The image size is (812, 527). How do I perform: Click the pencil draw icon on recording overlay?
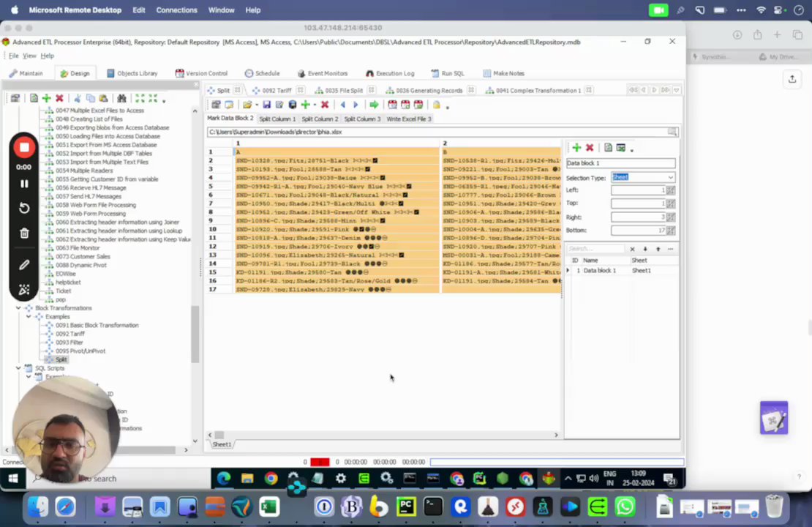coord(24,265)
